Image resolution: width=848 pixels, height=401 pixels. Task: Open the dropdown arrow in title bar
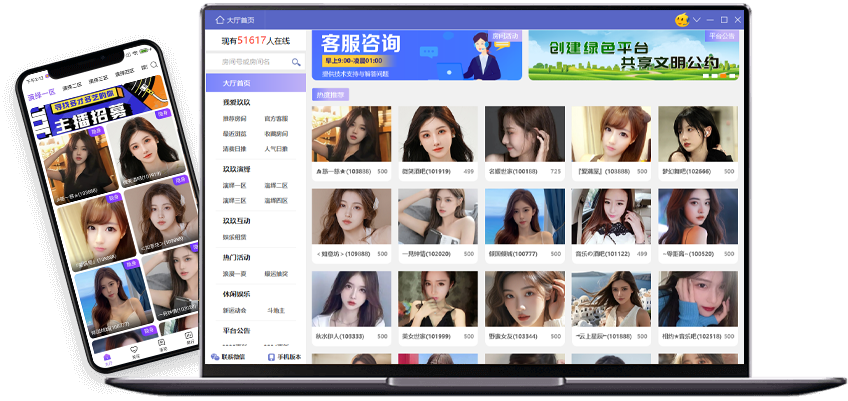697,19
